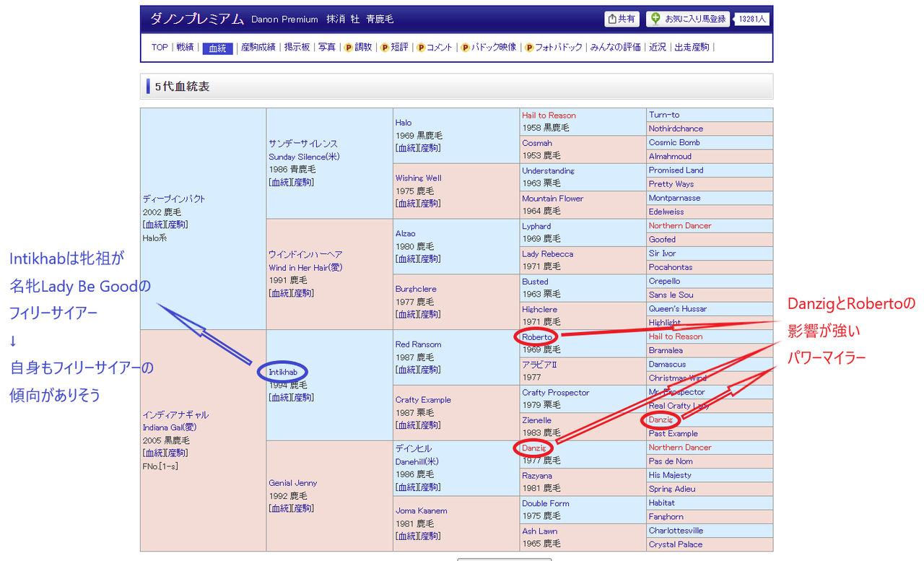Open the Cosmah horse link
924x561 pixels.
click(537, 143)
